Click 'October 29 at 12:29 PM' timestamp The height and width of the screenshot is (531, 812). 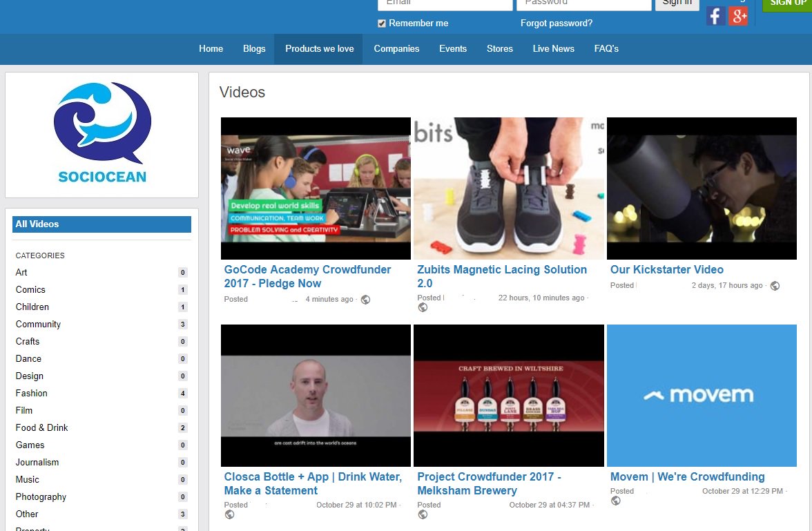743,491
